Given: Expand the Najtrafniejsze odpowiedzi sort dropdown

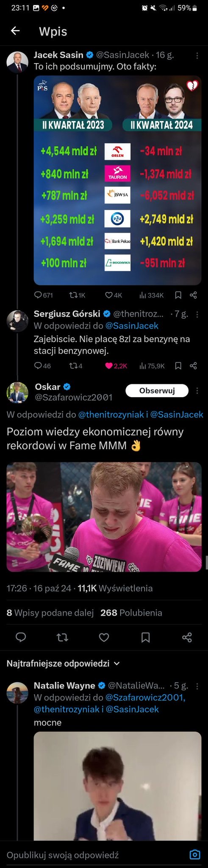Looking at the screenshot, I should [x=63, y=663].
